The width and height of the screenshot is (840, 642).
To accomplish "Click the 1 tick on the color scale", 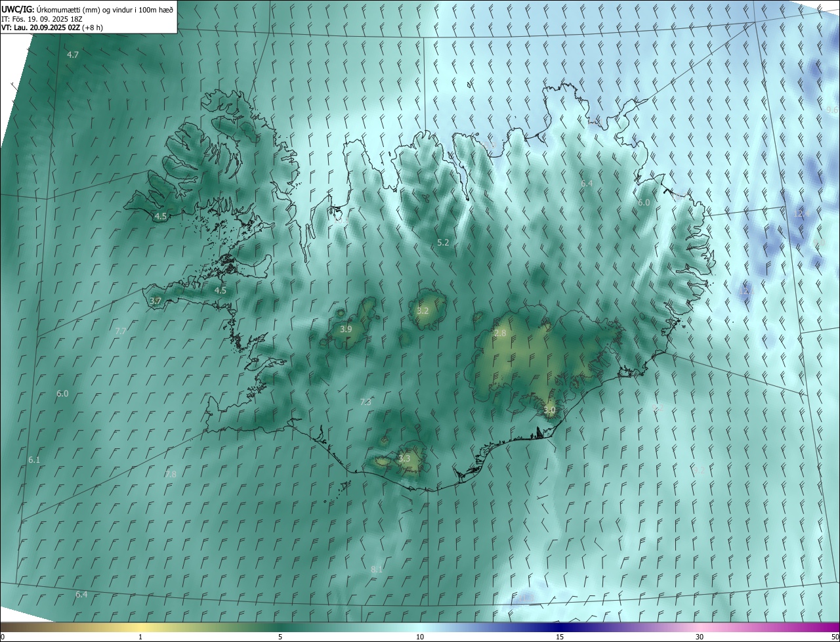I will pos(140,637).
